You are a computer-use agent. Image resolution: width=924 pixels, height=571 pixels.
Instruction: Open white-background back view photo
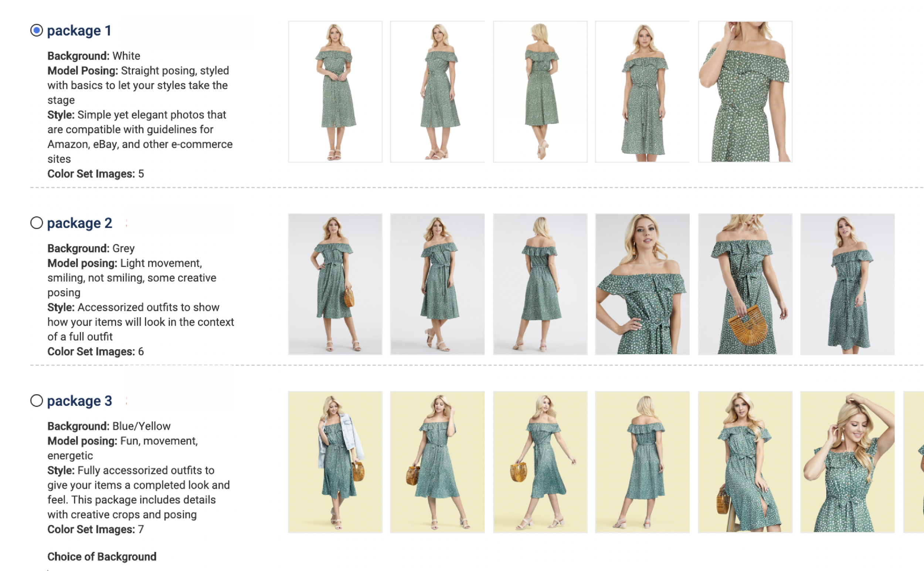[540, 92]
